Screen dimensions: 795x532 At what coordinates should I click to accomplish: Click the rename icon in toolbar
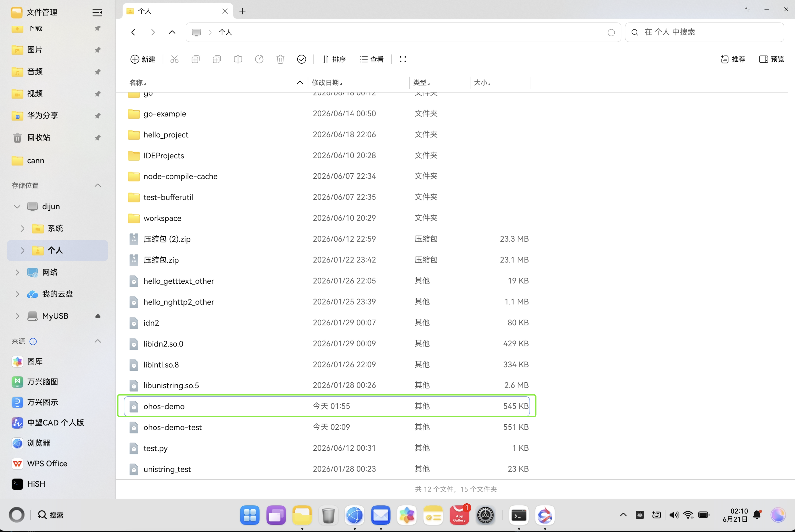click(238, 59)
